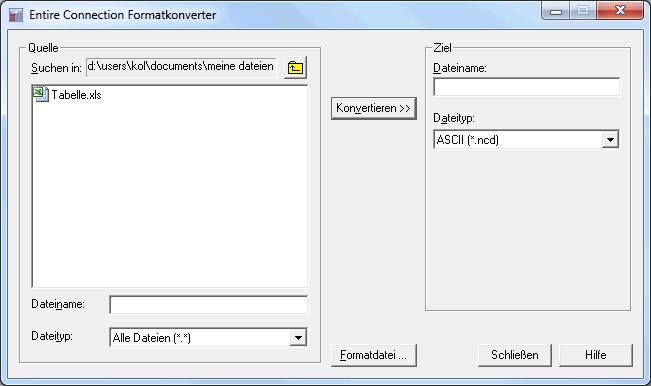Click the Schließen button
Screen dimensions: 651x386
tap(515, 355)
